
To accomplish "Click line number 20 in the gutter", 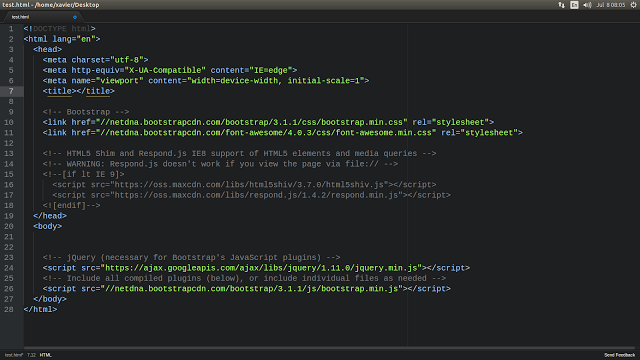I will pos(9,226).
